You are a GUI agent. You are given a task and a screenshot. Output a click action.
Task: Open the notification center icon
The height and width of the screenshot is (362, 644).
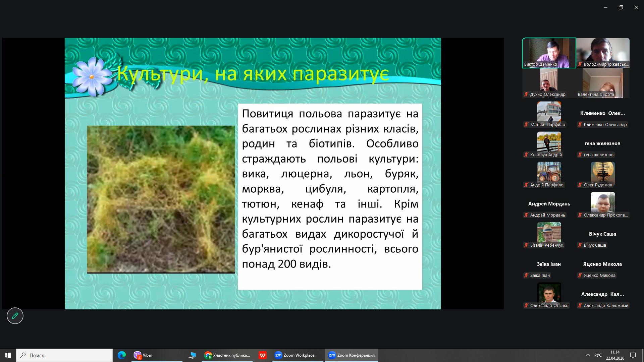[x=633, y=355]
